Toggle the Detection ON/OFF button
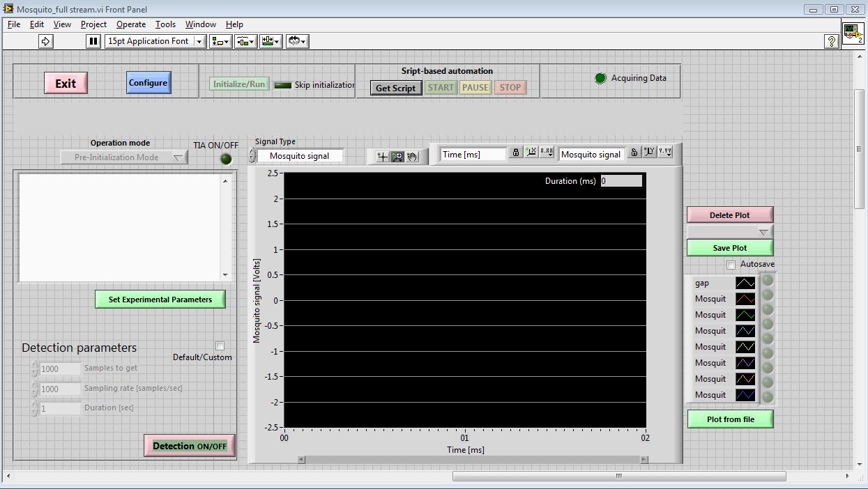Viewport: 868px width, 489px height. (190, 446)
